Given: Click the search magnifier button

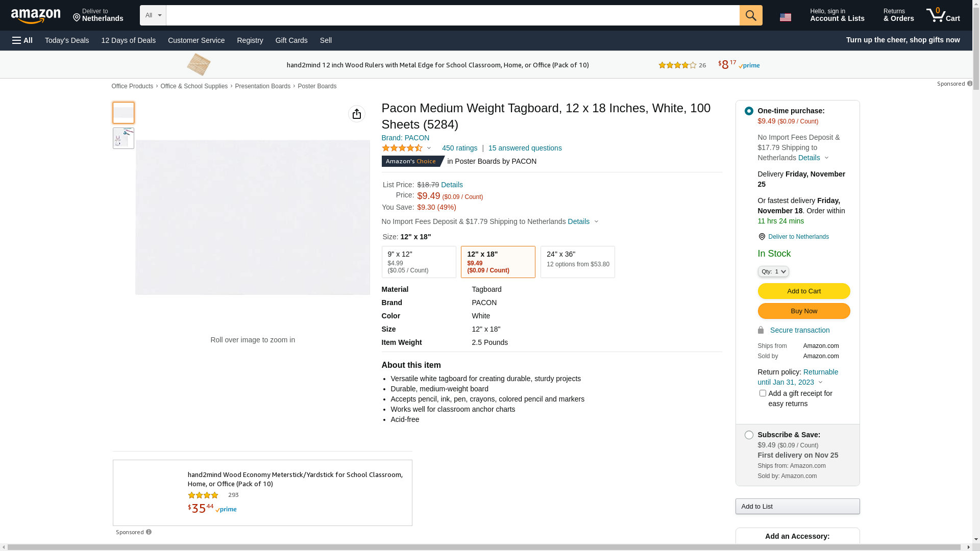Looking at the screenshot, I should coord(750,15).
